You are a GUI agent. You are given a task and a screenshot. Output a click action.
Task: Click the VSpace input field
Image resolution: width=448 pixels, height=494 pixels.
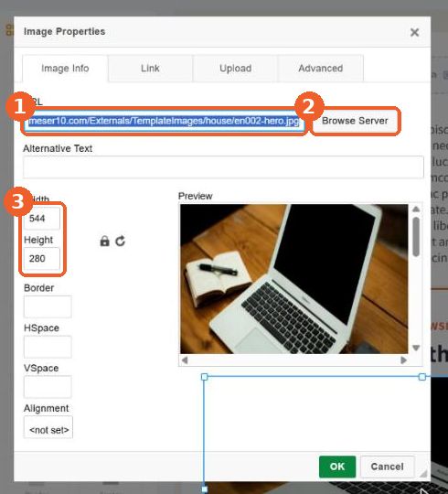click(x=48, y=387)
